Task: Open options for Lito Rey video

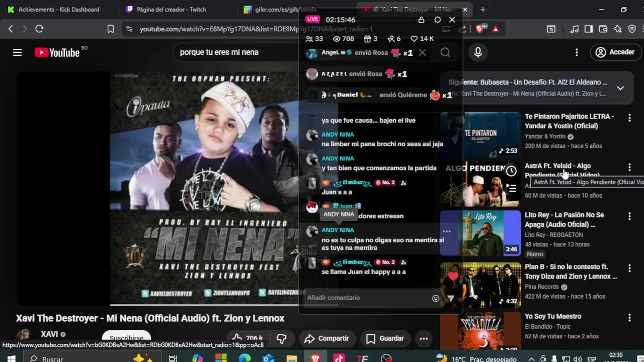Action: (x=629, y=216)
